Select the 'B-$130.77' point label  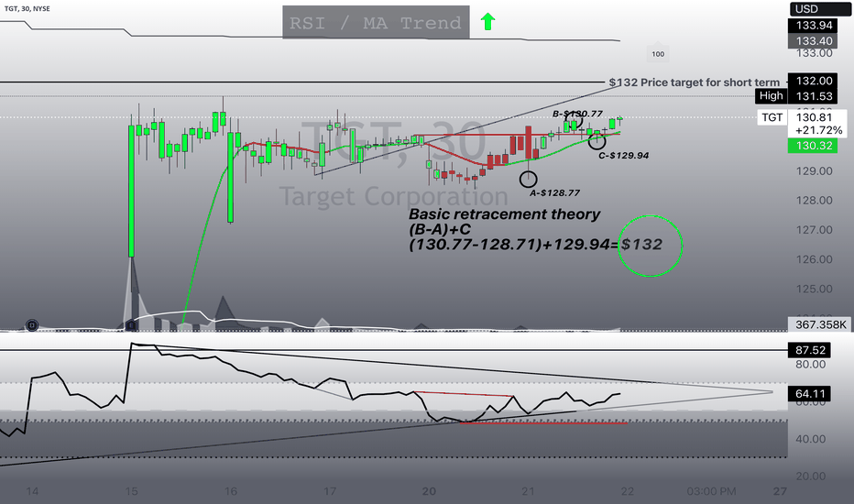[577, 114]
